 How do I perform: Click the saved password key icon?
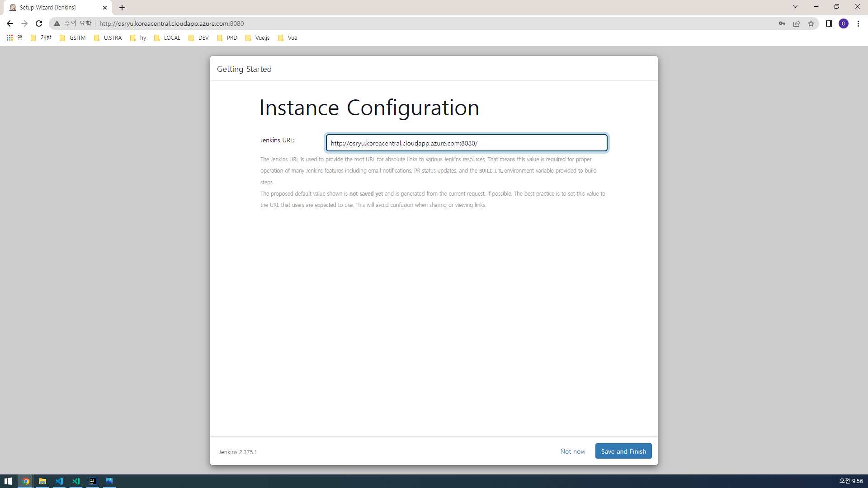[782, 23]
